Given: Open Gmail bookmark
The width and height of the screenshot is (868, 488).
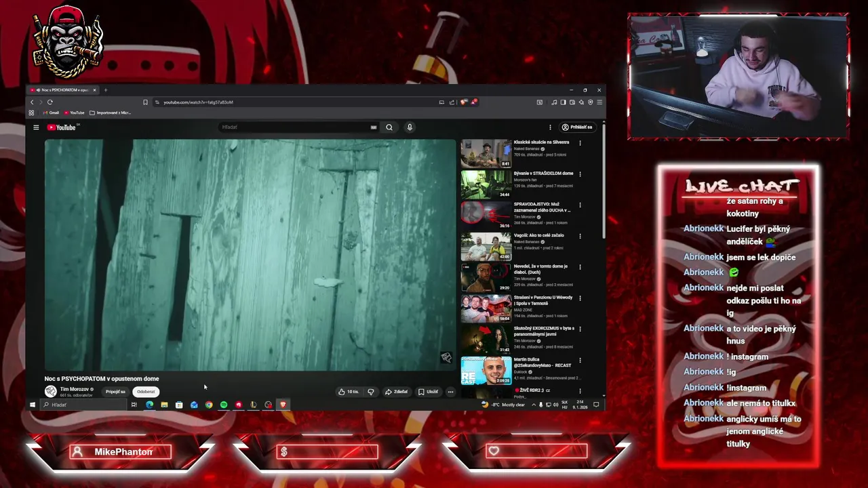Looking at the screenshot, I should 51,113.
